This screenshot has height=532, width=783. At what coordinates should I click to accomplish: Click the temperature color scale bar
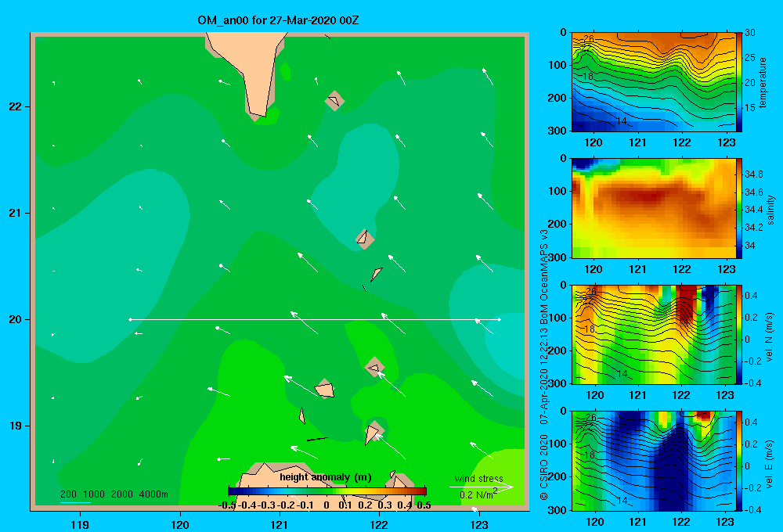point(739,82)
